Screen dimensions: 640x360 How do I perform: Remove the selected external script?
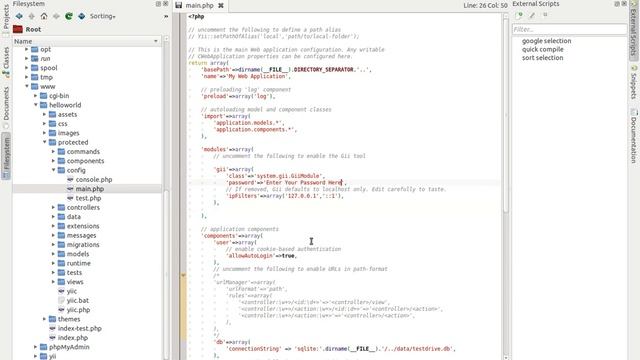pyautogui.click(x=545, y=15)
